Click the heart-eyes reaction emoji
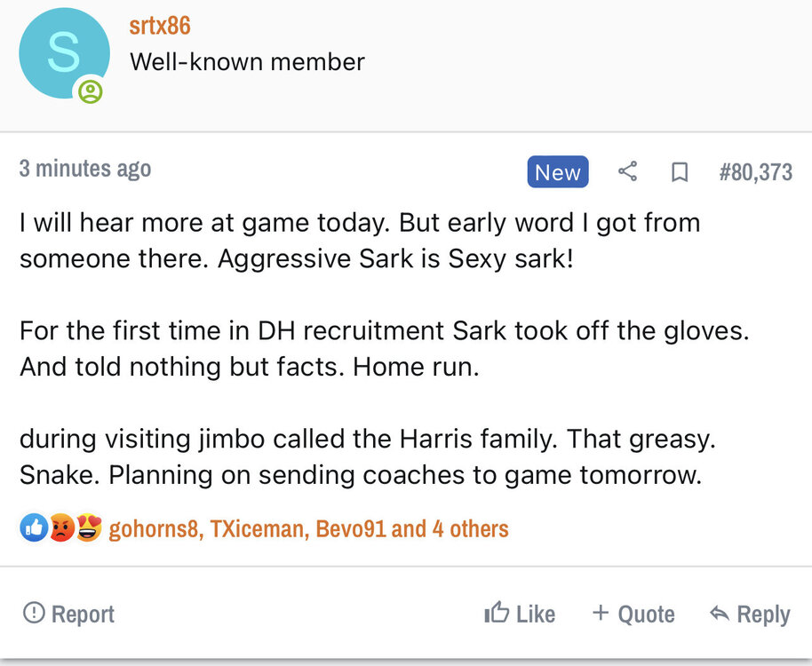 (88, 529)
